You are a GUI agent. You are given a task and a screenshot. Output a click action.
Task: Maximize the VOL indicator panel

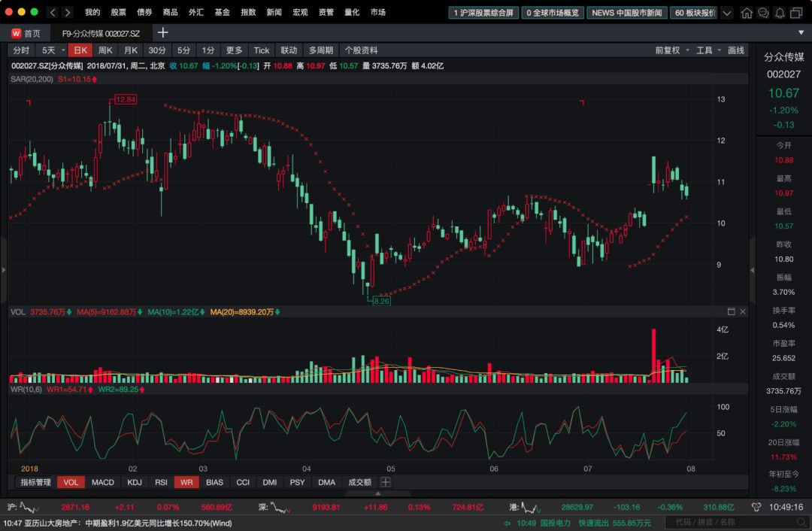point(731,311)
